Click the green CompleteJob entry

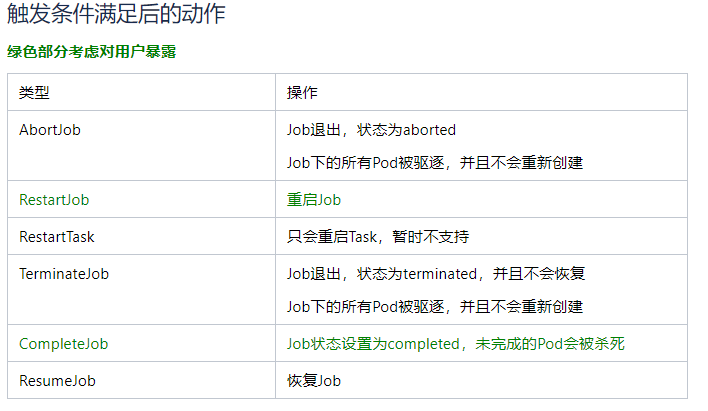[64, 344]
